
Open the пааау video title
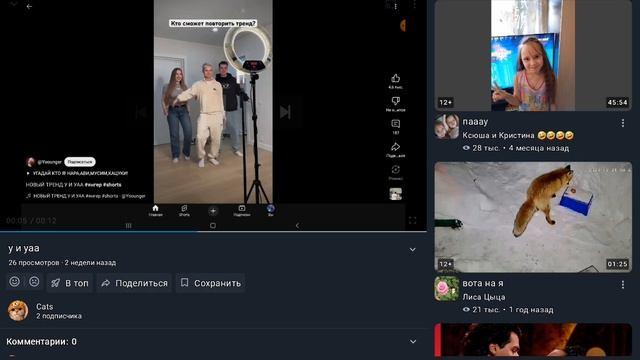coord(475,122)
